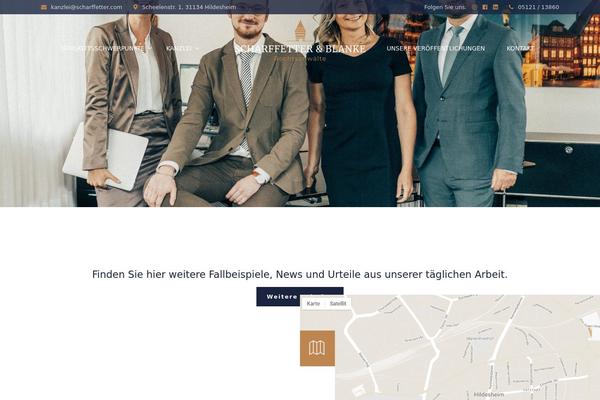The image size is (600, 400).
Task: Click the Hildesheim label on the map
Action: point(489,394)
